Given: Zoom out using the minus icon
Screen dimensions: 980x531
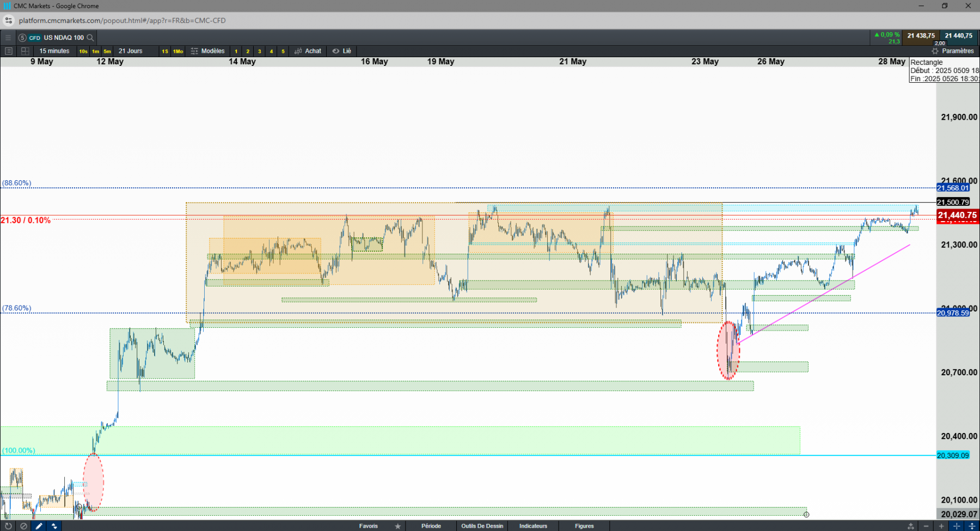Looking at the screenshot, I should pyautogui.click(x=926, y=526).
